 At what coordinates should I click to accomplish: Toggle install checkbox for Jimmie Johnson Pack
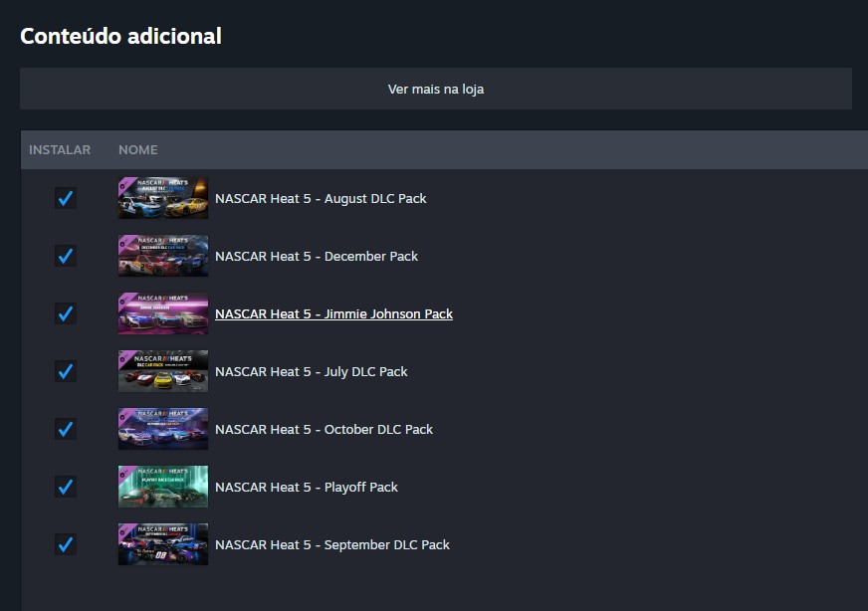[66, 313]
